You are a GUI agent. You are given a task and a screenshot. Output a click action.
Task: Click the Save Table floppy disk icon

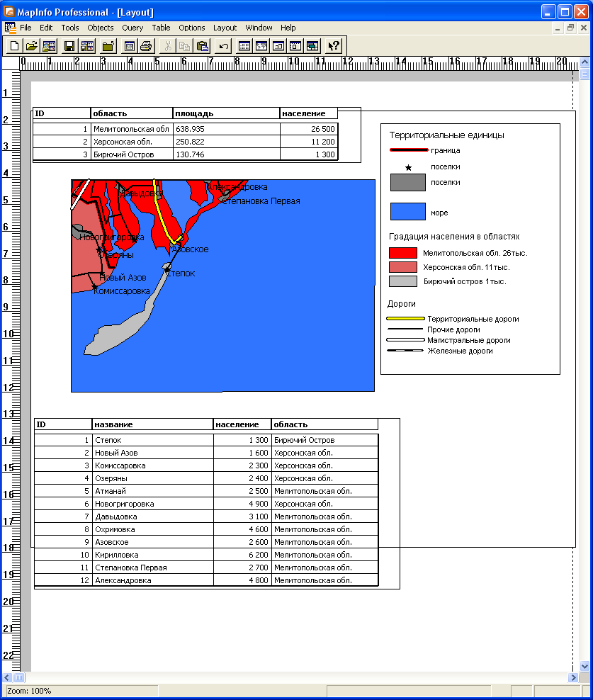(x=69, y=46)
